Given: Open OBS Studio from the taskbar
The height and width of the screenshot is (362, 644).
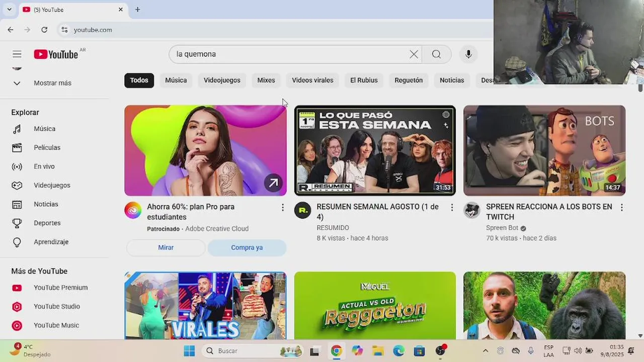Looking at the screenshot, I should click(440, 351).
